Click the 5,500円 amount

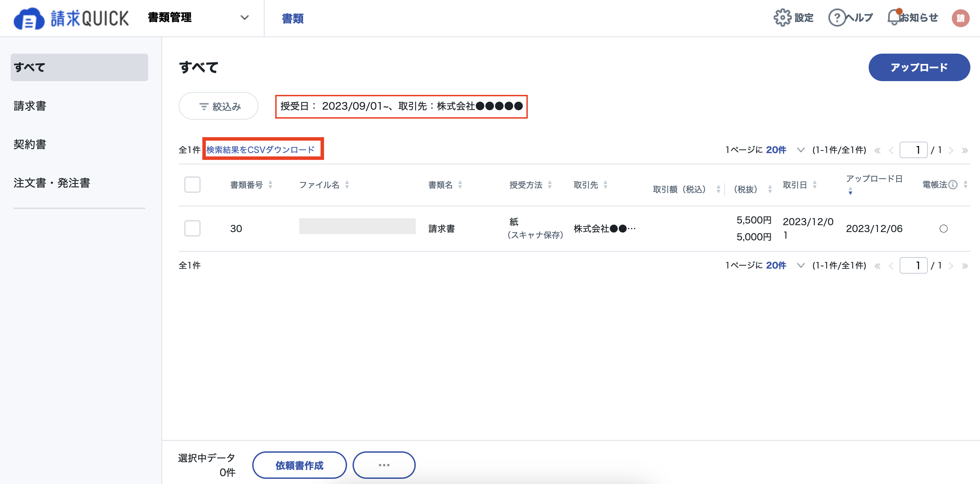[754, 220]
